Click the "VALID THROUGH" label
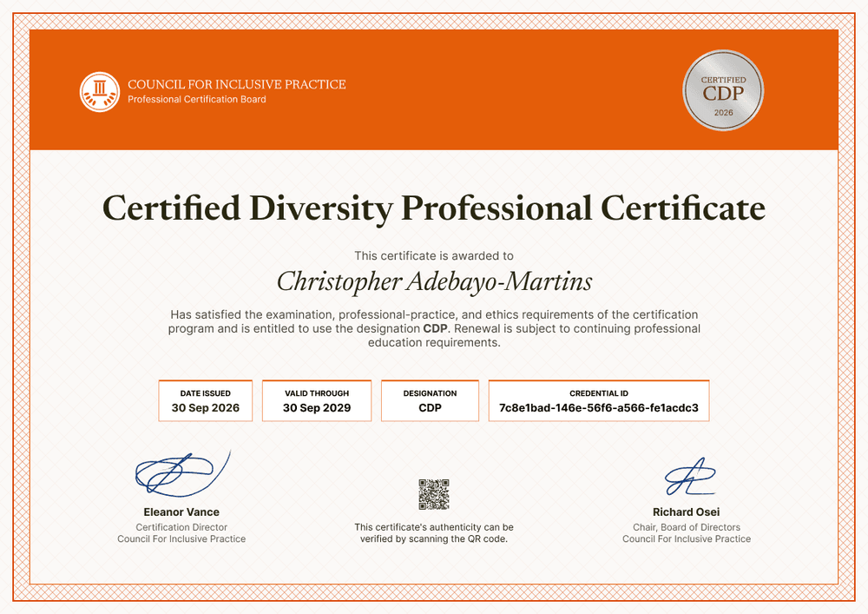868x614 pixels. [317, 393]
